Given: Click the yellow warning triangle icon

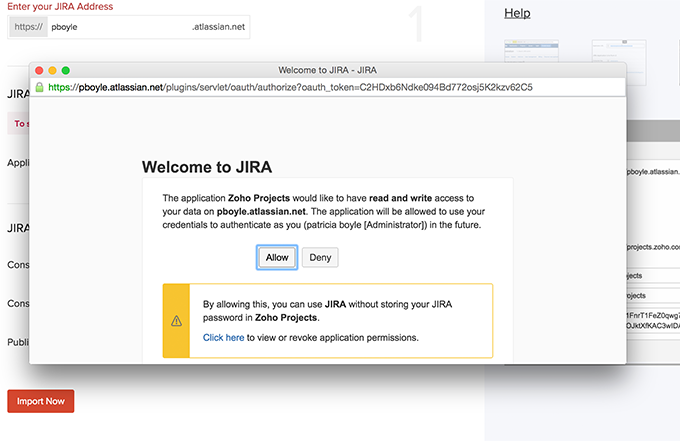Looking at the screenshot, I should click(x=176, y=321).
